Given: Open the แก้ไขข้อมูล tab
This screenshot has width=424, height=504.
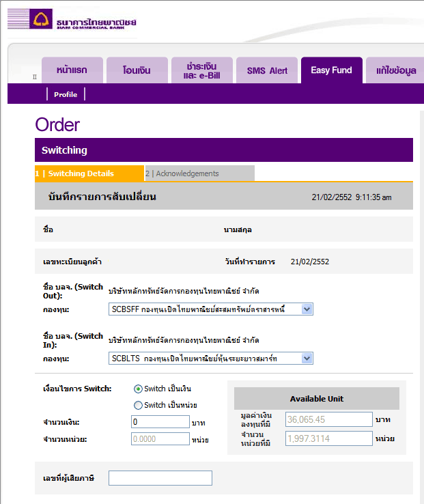Looking at the screenshot, I should (395, 70).
